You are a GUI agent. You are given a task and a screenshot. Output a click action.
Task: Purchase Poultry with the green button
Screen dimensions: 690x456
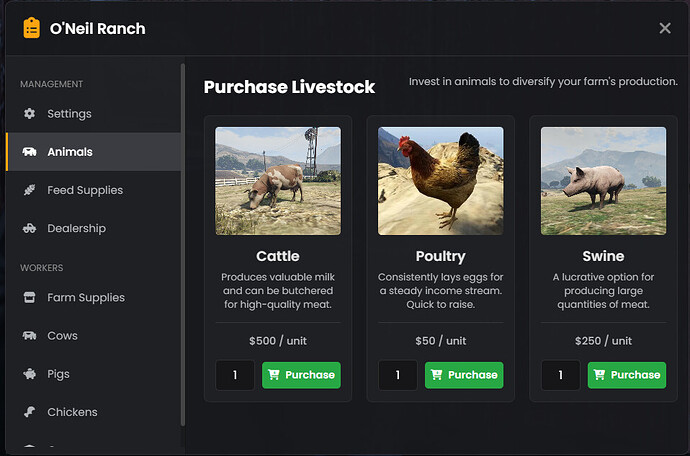coord(464,375)
